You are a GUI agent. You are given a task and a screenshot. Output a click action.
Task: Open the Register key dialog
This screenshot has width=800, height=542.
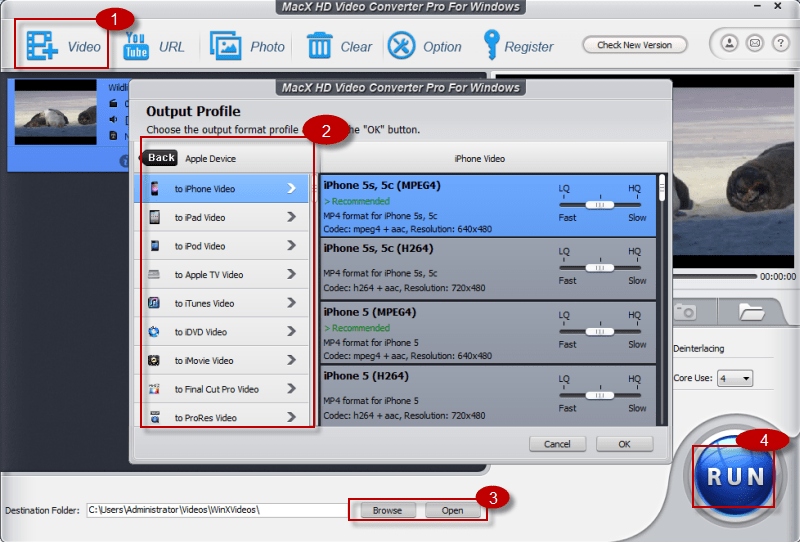pyautogui.click(x=491, y=44)
